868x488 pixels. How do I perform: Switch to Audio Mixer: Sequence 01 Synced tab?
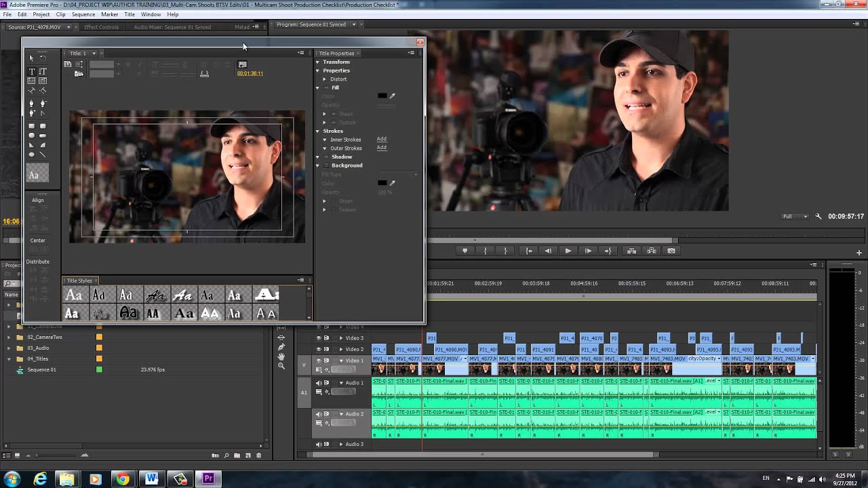click(172, 27)
